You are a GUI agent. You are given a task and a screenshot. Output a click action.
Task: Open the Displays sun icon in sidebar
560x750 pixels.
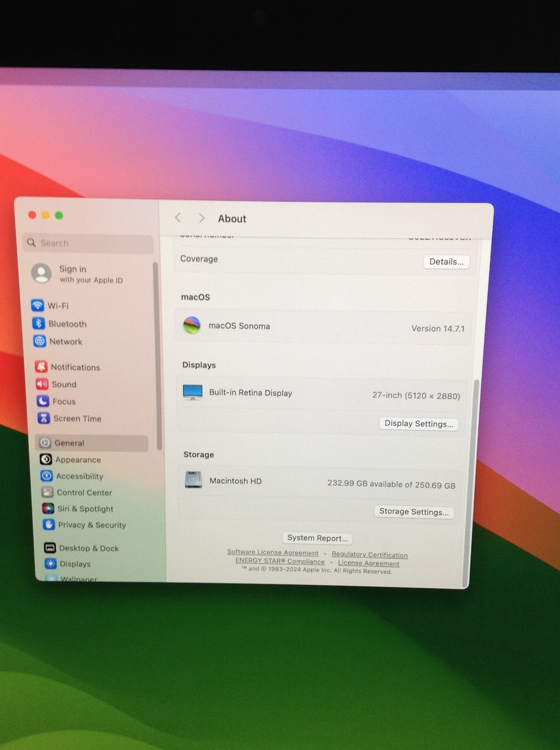click(x=51, y=563)
